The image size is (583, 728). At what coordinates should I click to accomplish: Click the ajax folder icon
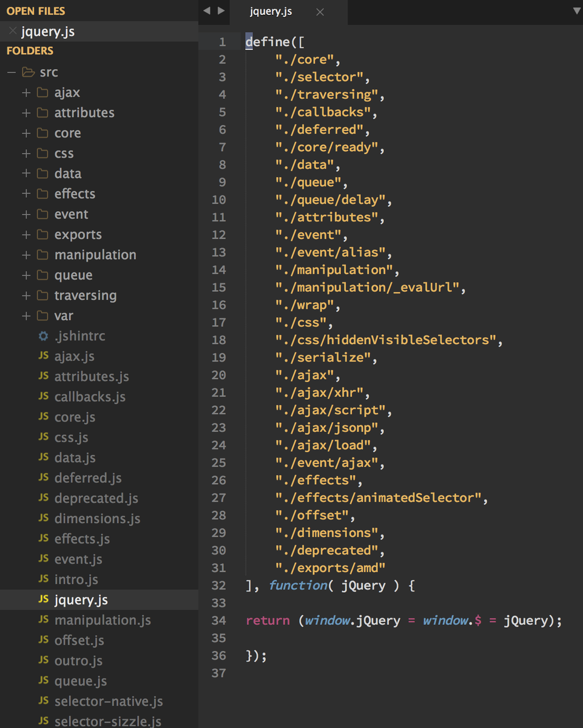click(x=42, y=93)
